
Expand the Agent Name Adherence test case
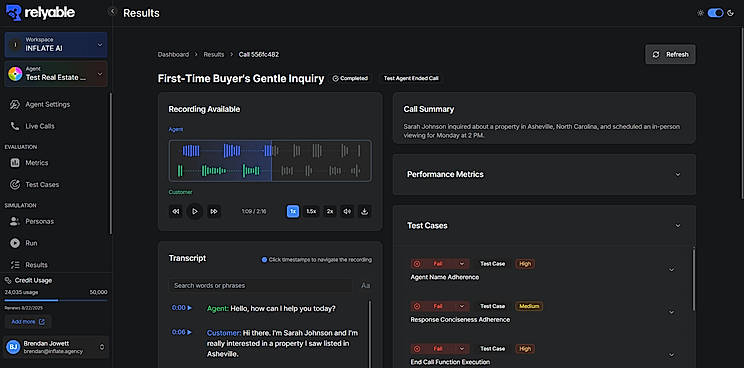click(x=671, y=269)
